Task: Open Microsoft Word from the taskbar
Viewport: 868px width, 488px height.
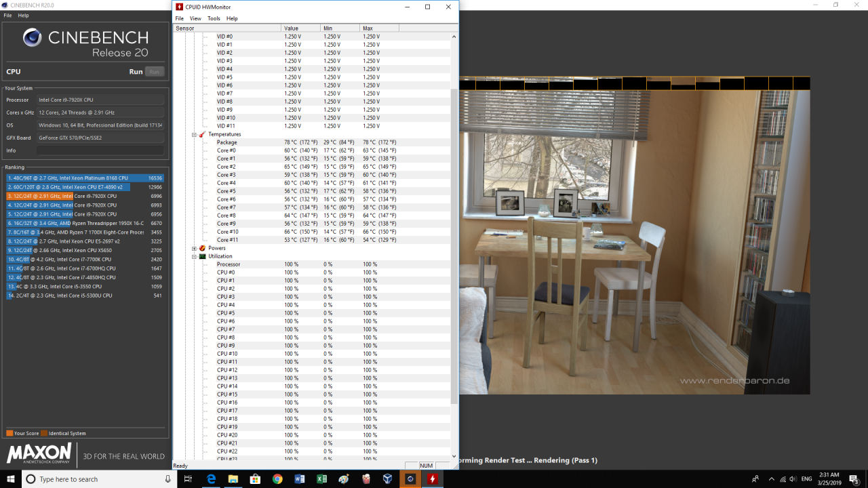Action: point(300,479)
